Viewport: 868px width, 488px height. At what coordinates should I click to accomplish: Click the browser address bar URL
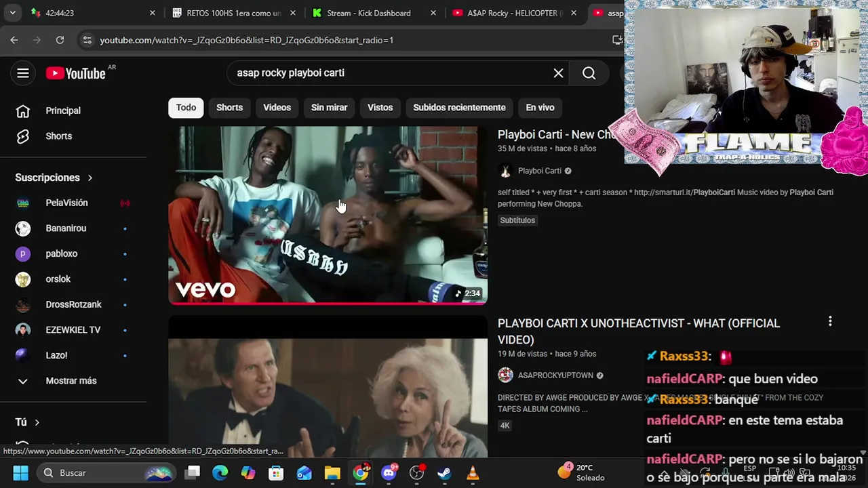247,40
